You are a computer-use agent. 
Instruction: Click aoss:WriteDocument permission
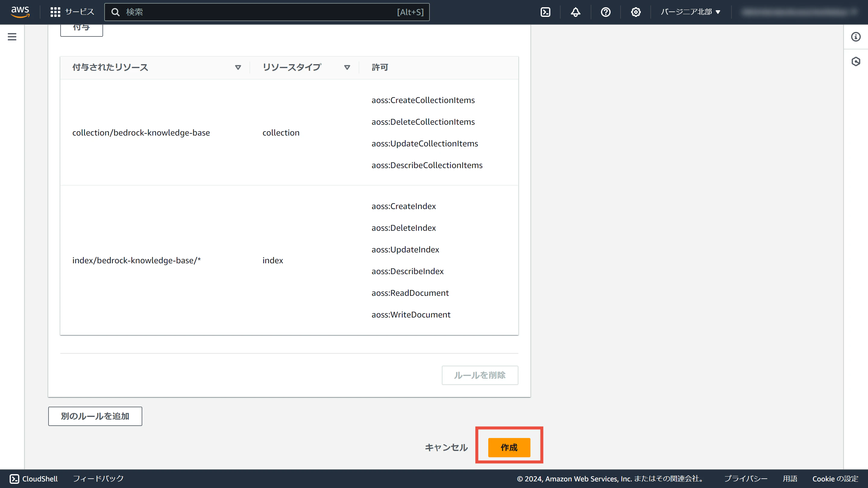point(411,314)
